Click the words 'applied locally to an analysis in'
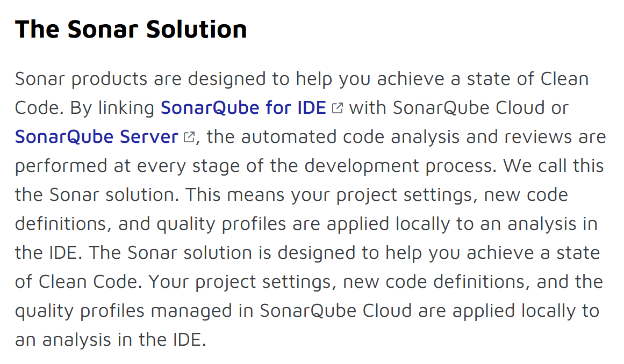Image resolution: width=624 pixels, height=364 pixels. 462,224
